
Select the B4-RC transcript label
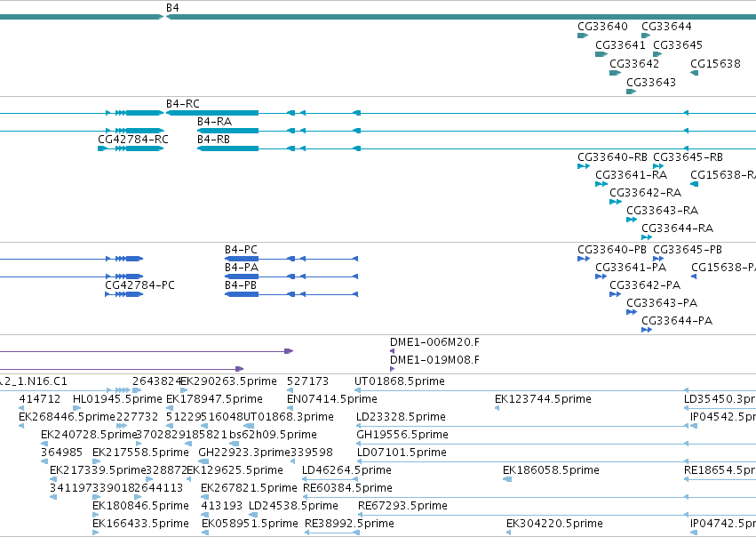tap(183, 104)
